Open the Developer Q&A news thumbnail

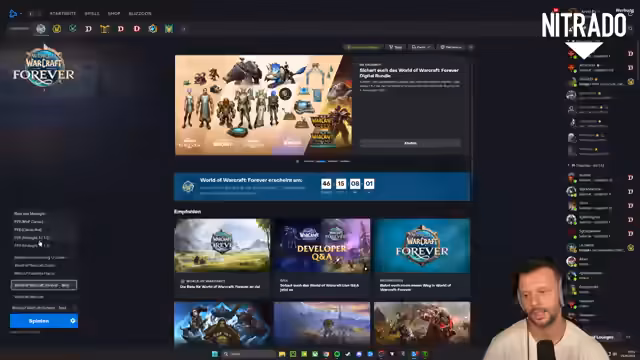point(322,245)
